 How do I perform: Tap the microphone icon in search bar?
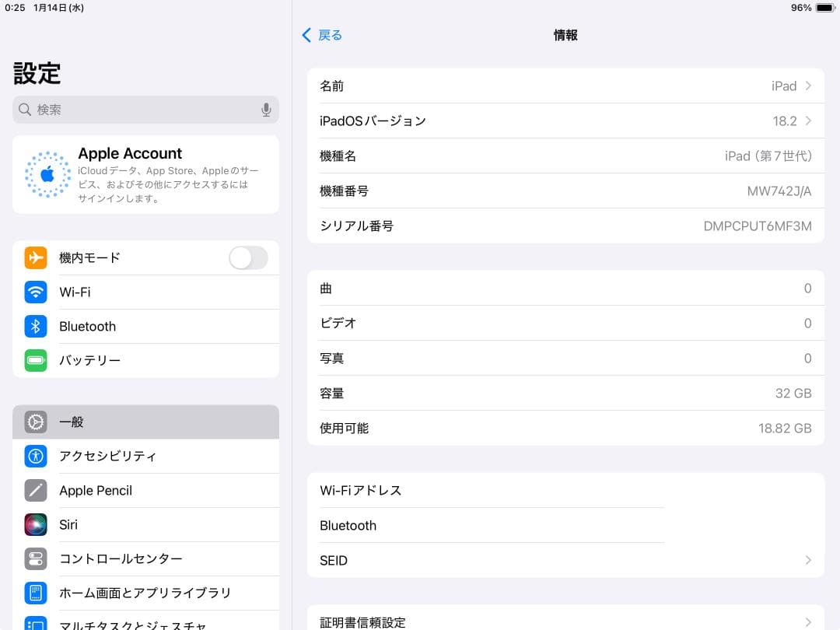point(266,110)
